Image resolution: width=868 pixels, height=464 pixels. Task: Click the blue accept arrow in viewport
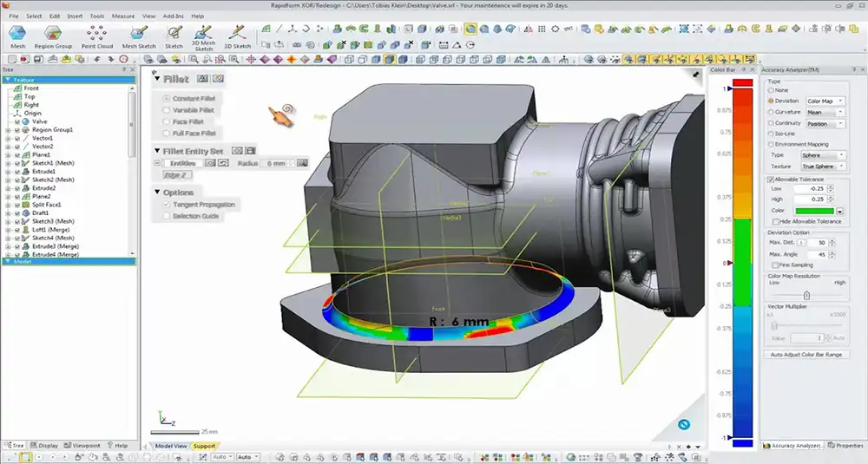(x=684, y=424)
